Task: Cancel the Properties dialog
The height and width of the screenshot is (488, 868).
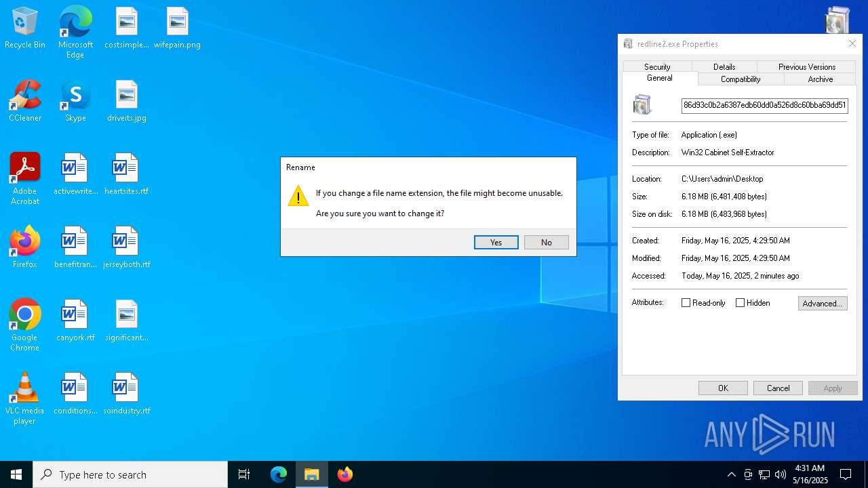Action: pyautogui.click(x=778, y=388)
